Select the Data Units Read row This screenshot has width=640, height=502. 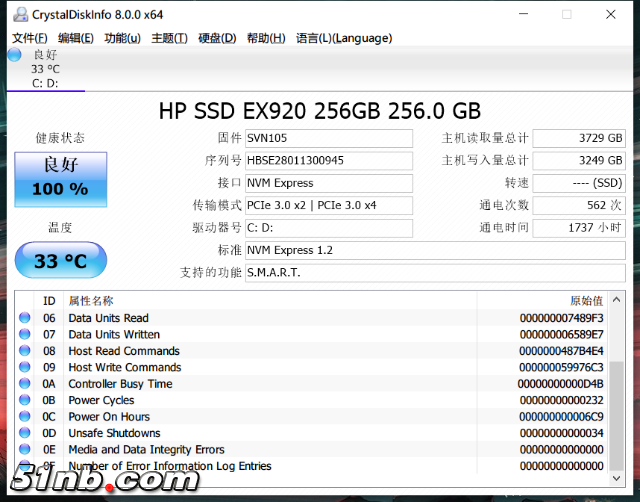click(x=311, y=318)
